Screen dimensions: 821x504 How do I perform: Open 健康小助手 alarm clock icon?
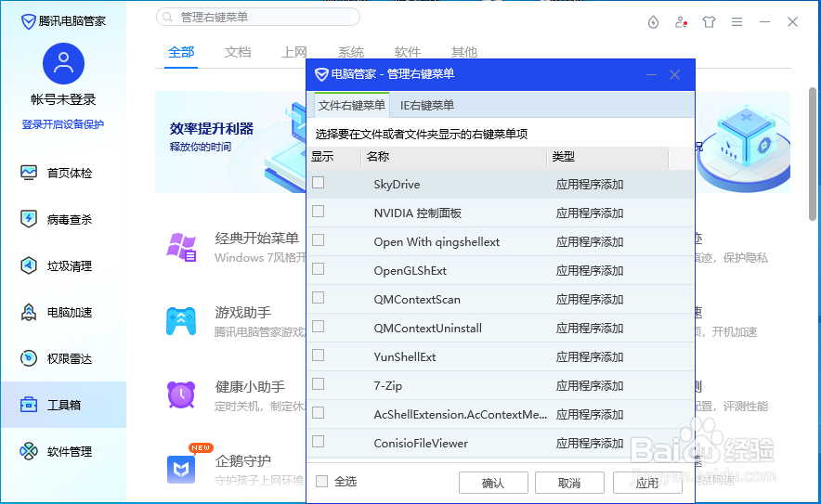(181, 394)
